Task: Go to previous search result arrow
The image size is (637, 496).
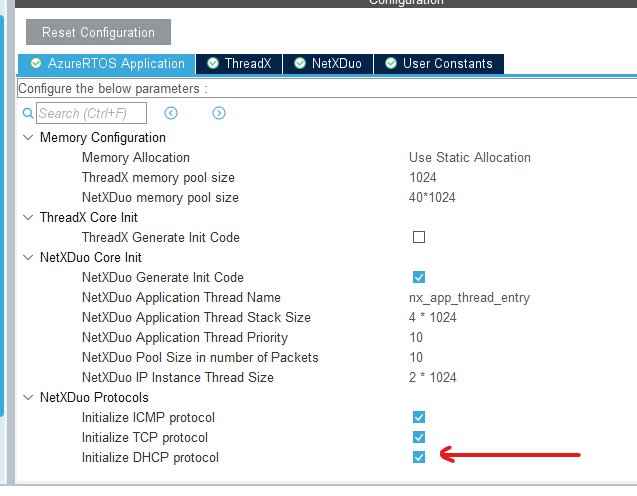Action: click(x=171, y=113)
